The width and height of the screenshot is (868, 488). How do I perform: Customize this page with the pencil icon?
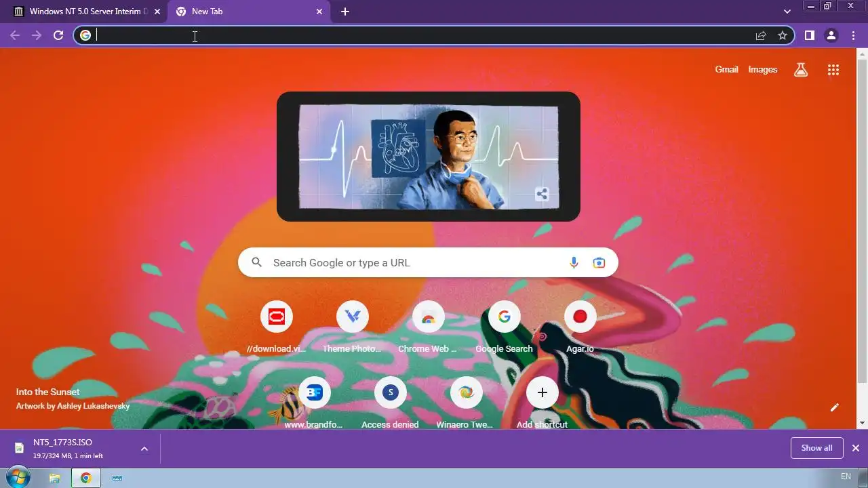(x=835, y=407)
